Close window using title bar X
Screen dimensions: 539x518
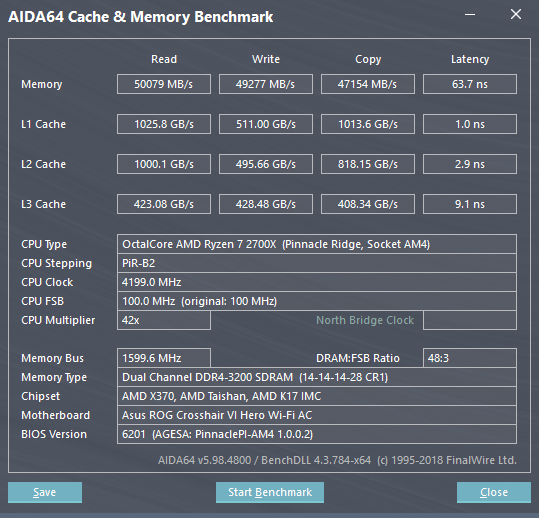(516, 14)
